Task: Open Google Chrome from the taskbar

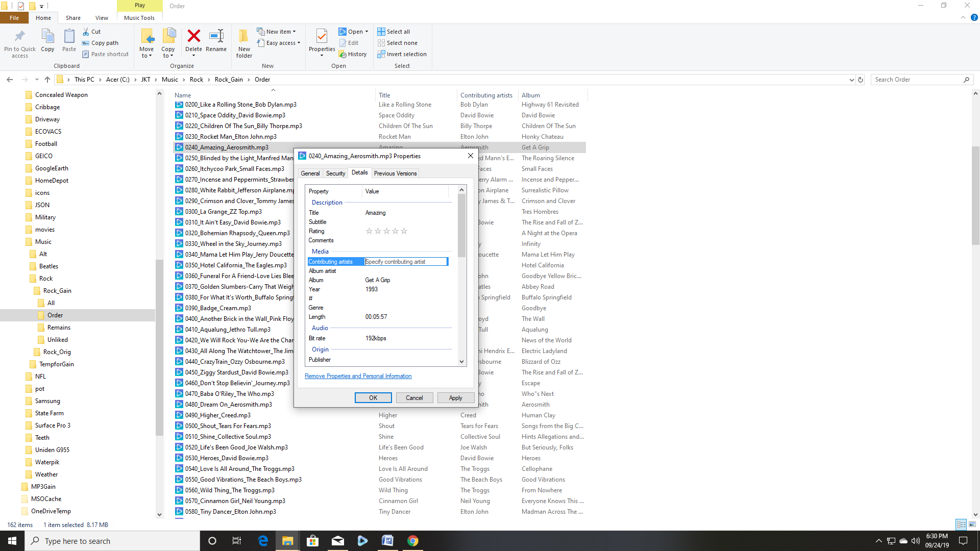Action: pyautogui.click(x=412, y=541)
